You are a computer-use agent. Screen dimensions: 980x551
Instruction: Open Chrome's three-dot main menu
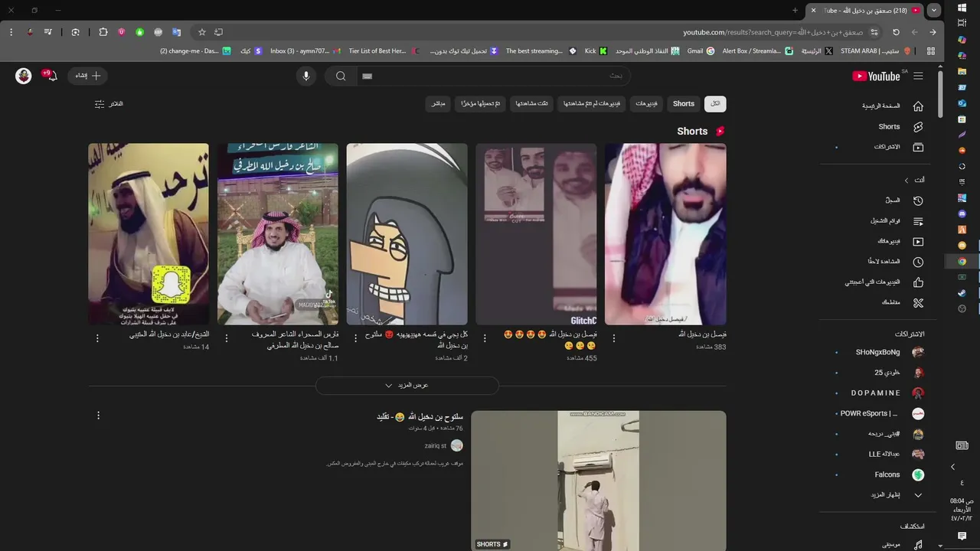point(11,32)
